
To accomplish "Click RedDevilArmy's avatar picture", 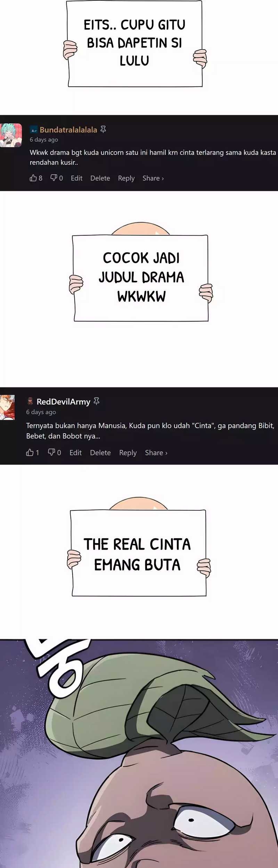I will coord(7,407).
